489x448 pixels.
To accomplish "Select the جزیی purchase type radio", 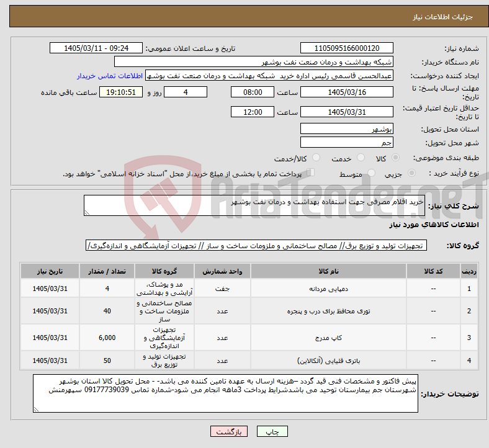I will pyautogui.click(x=411, y=173).
